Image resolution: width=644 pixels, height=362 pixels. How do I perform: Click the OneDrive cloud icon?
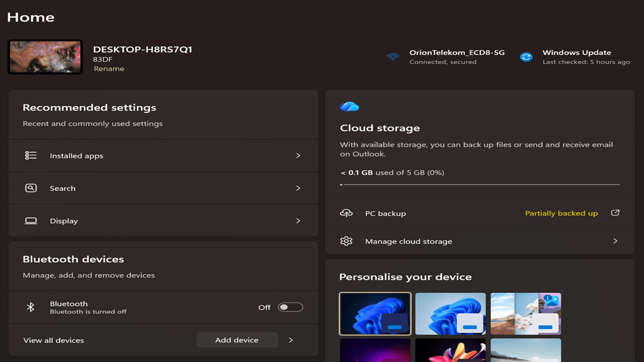tap(349, 106)
